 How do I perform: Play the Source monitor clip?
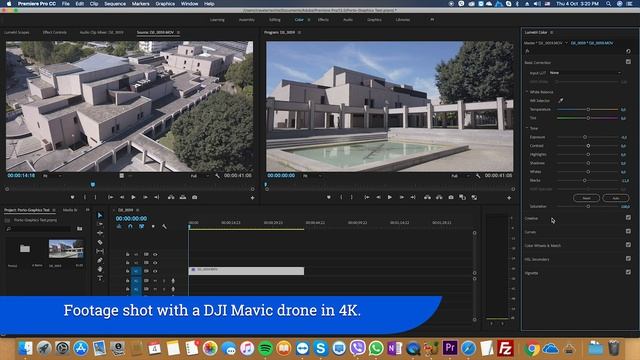coord(133,197)
